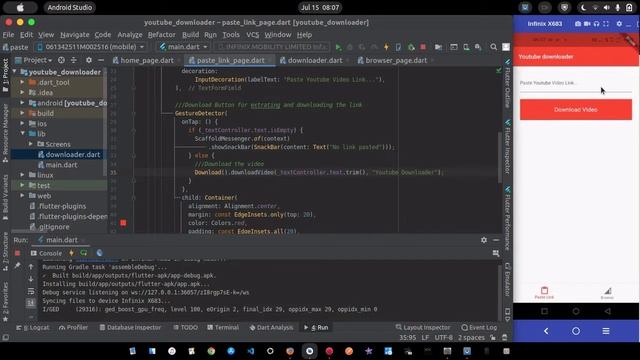Open Flutter Inspector side panel tab
This screenshot has height=360, width=640.
tap(507, 148)
